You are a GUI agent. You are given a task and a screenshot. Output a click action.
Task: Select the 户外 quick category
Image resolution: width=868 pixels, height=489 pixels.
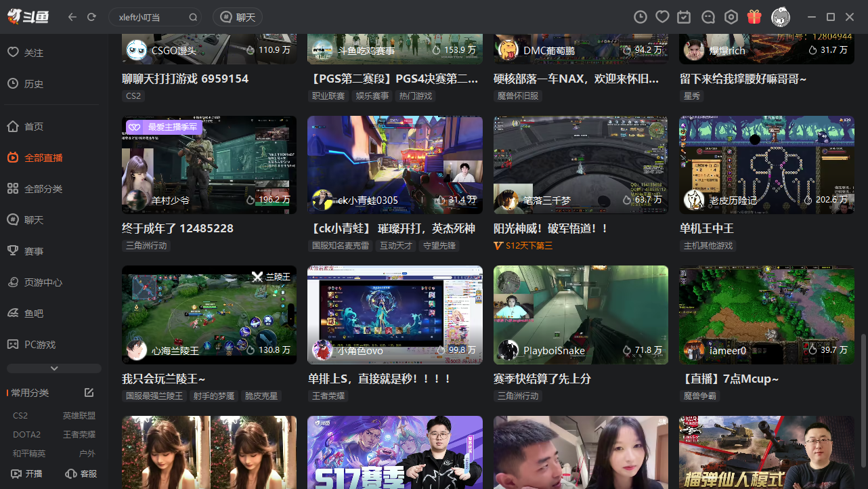coord(87,454)
